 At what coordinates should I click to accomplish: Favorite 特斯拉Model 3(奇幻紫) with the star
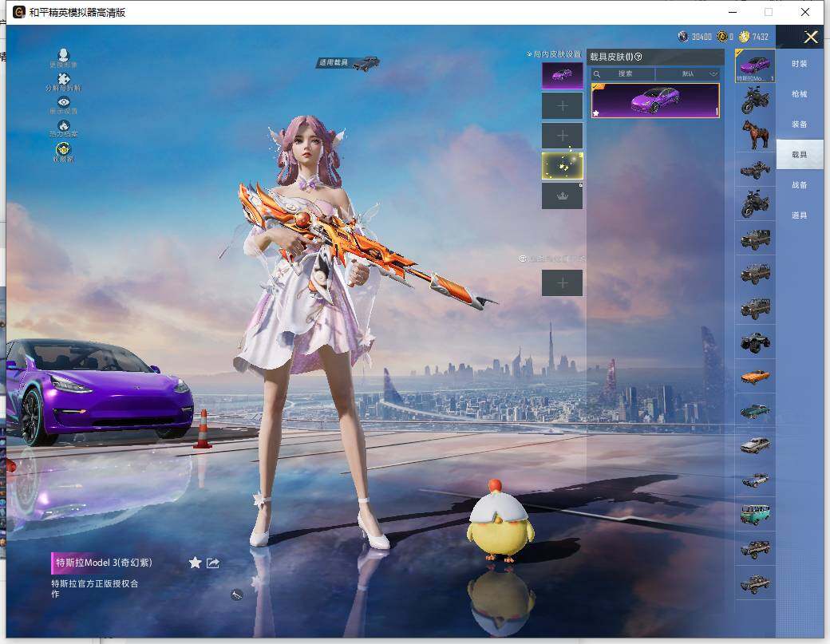tap(195, 563)
